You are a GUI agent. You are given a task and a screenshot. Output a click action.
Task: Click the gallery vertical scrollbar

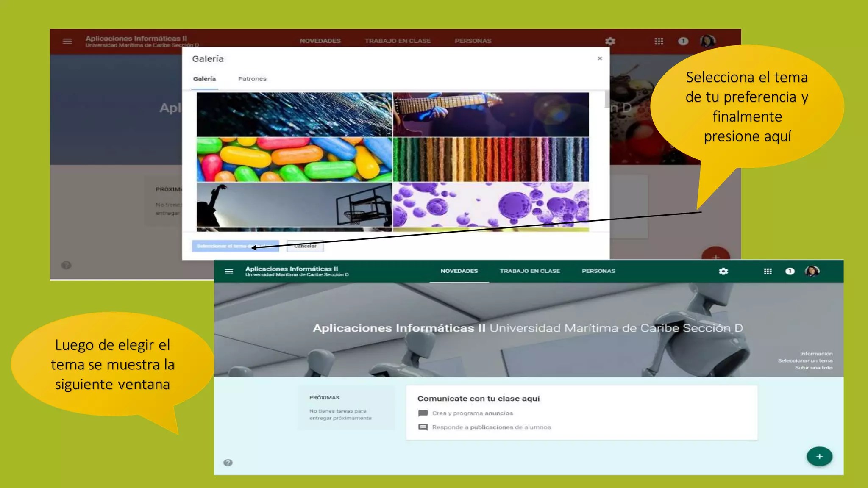(607, 100)
